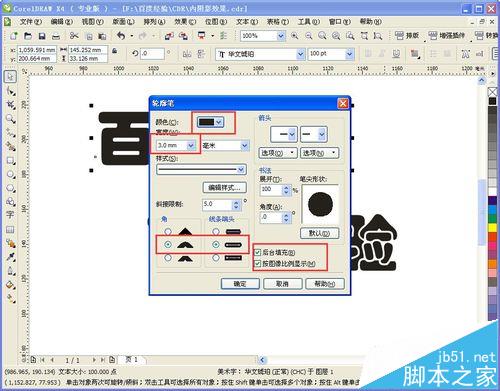Click the 取消 button in the dialog

(282, 284)
